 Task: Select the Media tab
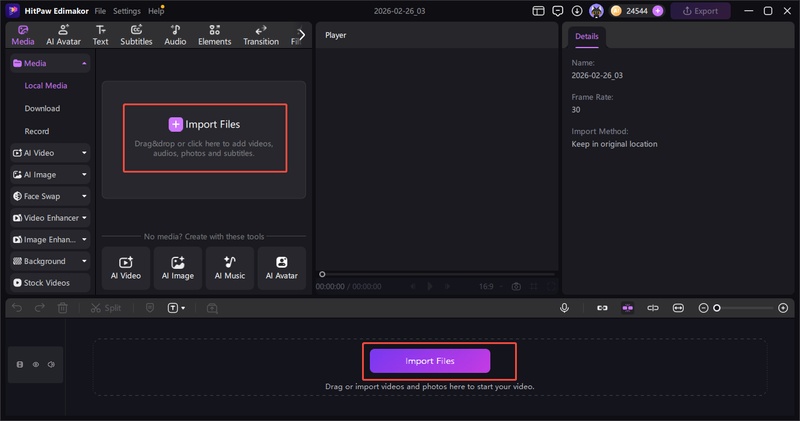[23, 35]
